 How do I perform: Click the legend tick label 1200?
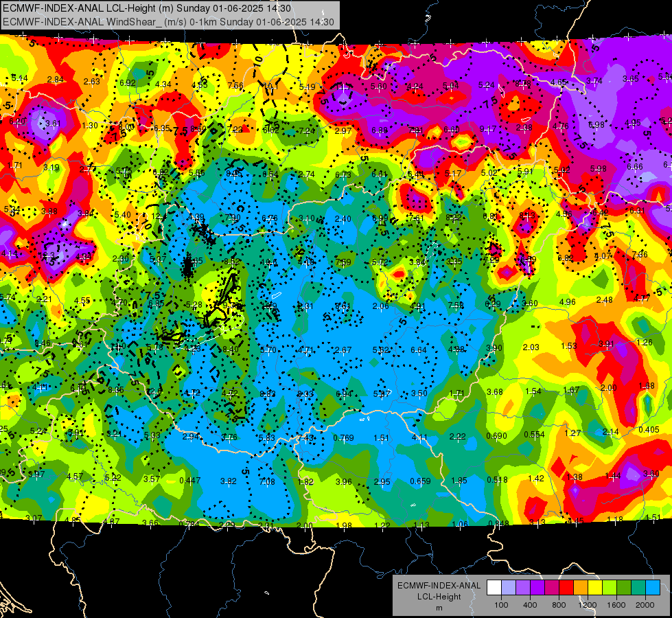(588, 605)
